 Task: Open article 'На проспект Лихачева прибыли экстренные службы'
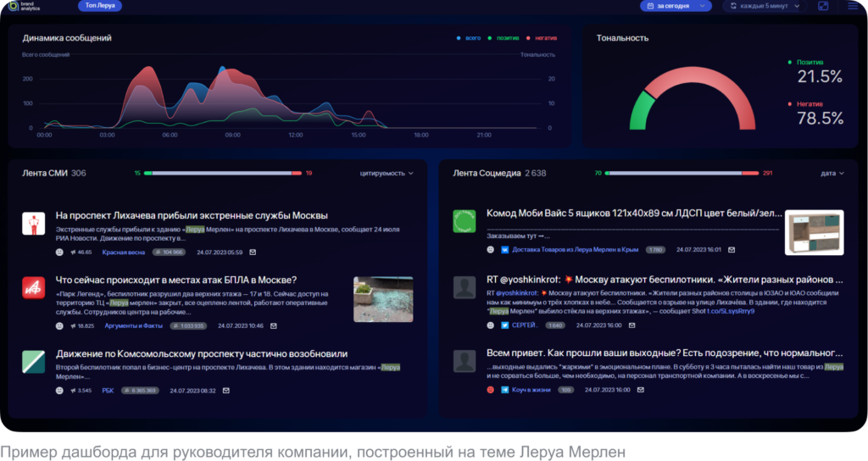point(192,215)
